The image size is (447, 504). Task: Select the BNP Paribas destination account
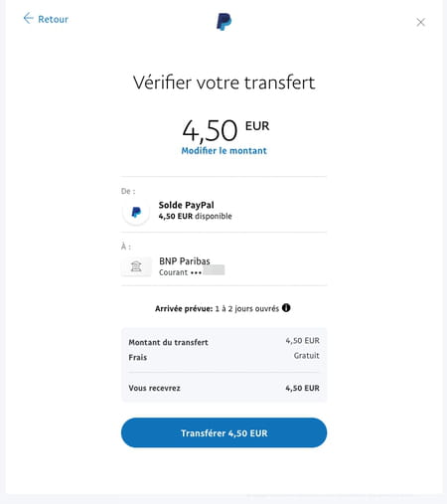click(x=223, y=266)
